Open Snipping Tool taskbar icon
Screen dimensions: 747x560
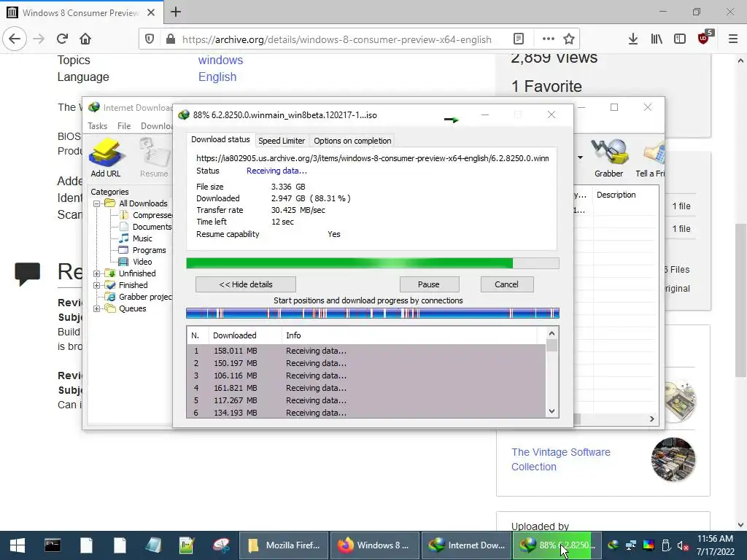(221, 545)
